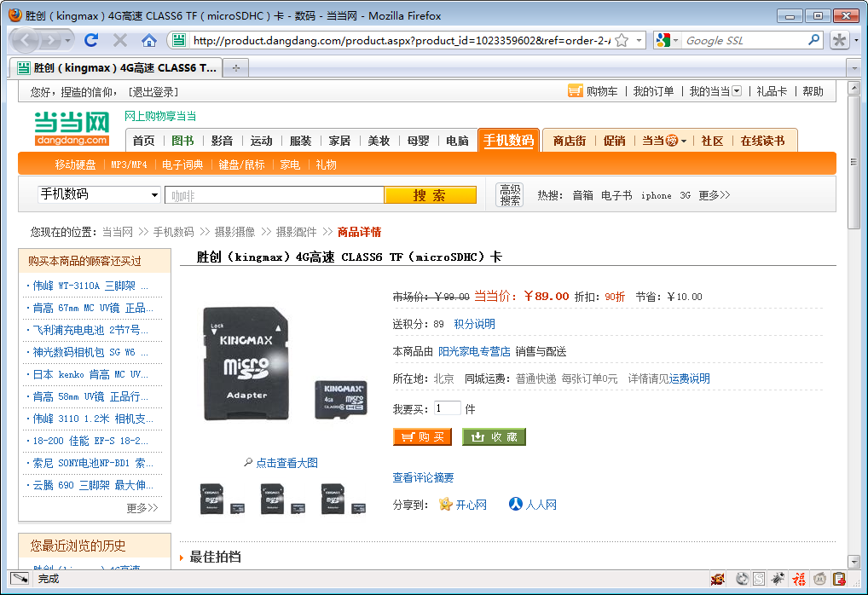The image size is (868, 595).
Task: Click 更多>> in also-bought list
Action: [142, 507]
